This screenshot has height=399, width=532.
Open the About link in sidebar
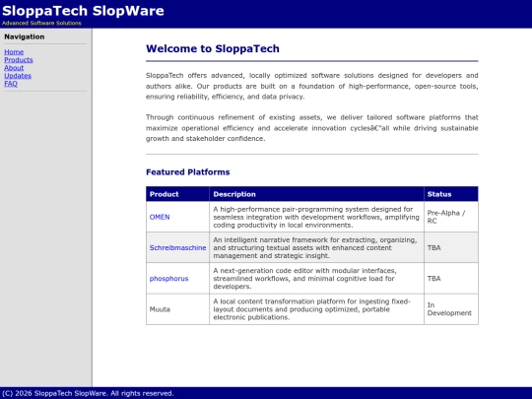(x=14, y=68)
